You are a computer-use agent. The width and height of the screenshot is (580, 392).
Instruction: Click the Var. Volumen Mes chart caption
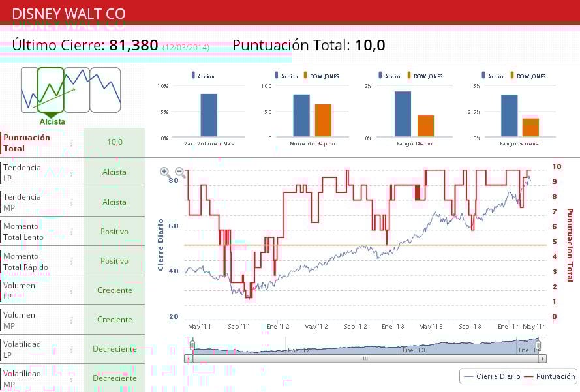pyautogui.click(x=209, y=143)
